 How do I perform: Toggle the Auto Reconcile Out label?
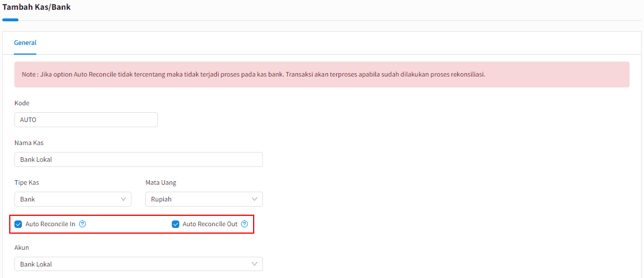(210, 224)
